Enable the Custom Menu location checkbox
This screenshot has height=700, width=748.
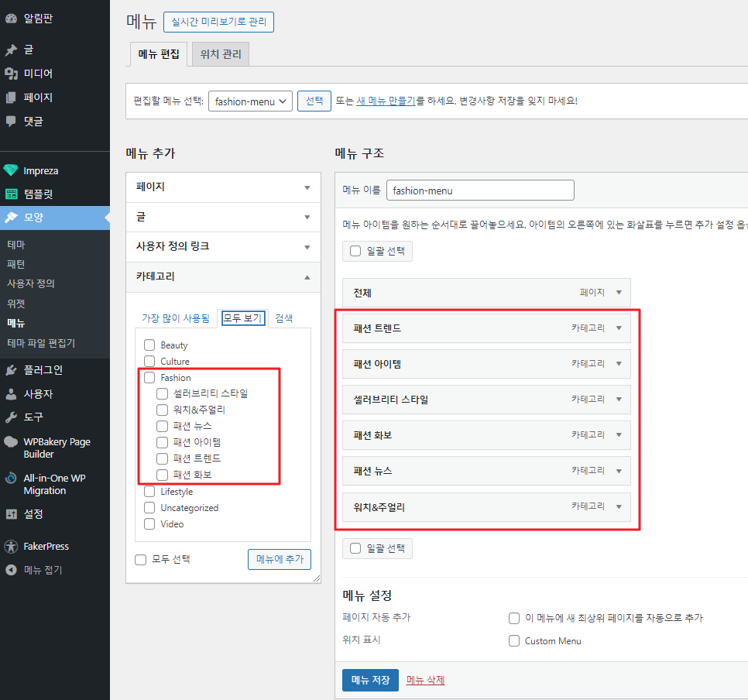[514, 641]
